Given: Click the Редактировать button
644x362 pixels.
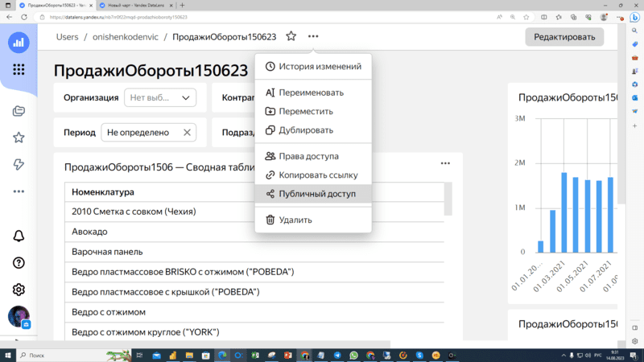Looking at the screenshot, I should (x=564, y=37).
